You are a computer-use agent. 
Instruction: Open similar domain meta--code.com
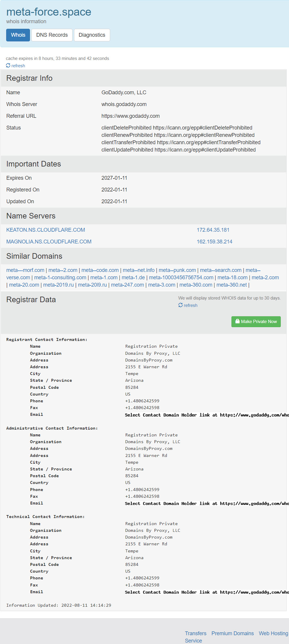pyautogui.click(x=100, y=270)
